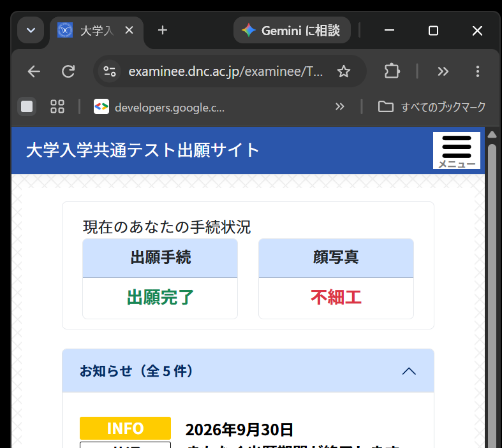The image size is (502, 448).
Task: Click the INFO badge
Action: (125, 428)
